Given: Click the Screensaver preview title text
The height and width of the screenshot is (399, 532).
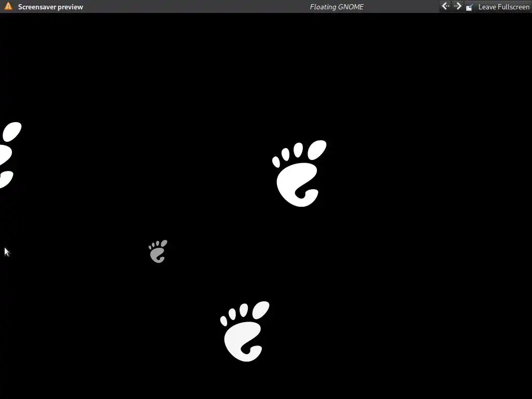Looking at the screenshot, I should (50, 7).
